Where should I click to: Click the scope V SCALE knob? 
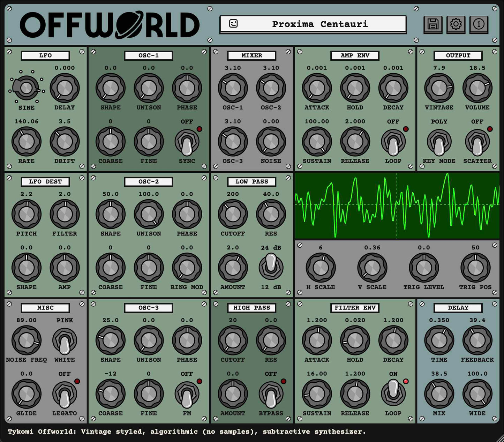372,268
